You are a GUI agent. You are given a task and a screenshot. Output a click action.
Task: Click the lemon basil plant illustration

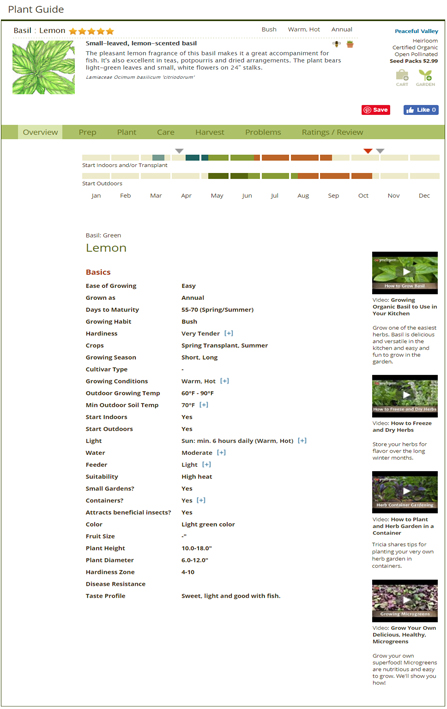(43, 67)
